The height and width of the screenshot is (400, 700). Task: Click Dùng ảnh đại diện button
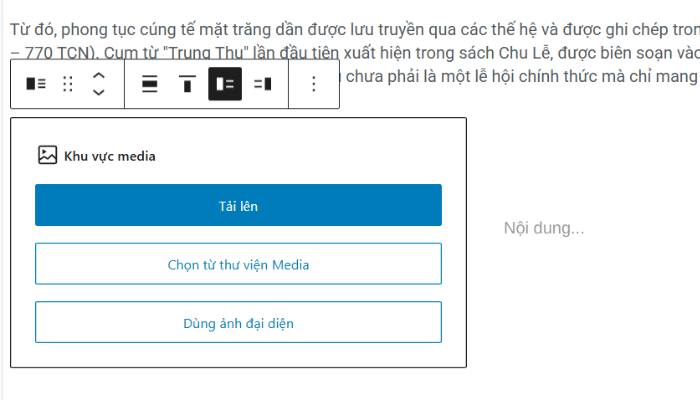[x=238, y=323]
